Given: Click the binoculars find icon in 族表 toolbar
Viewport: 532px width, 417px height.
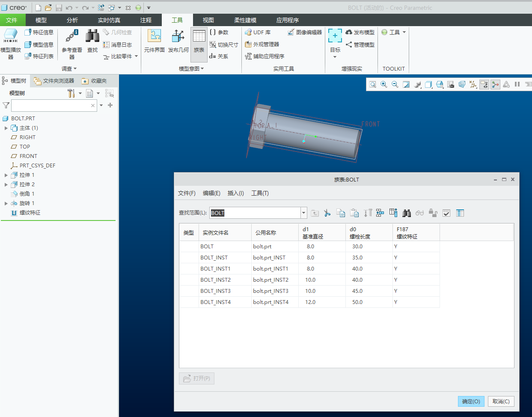Looking at the screenshot, I should [406, 213].
